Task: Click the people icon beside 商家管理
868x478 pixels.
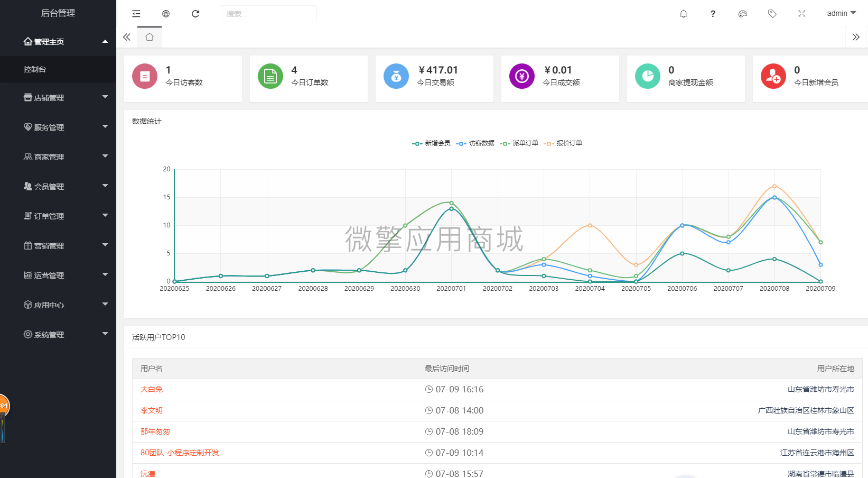Action: click(28, 157)
